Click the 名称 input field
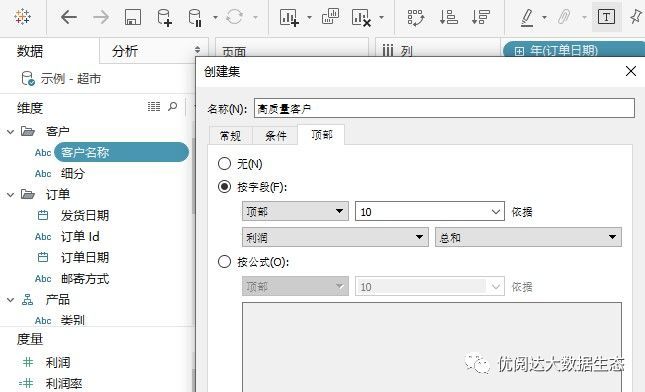Image resolution: width=645 pixels, height=392 pixels. (444, 109)
